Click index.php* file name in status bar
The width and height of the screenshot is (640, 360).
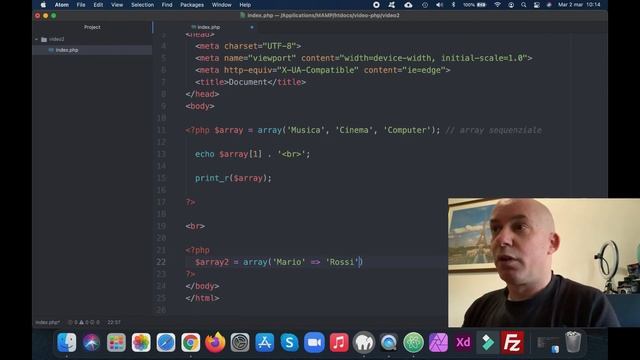pos(47,322)
